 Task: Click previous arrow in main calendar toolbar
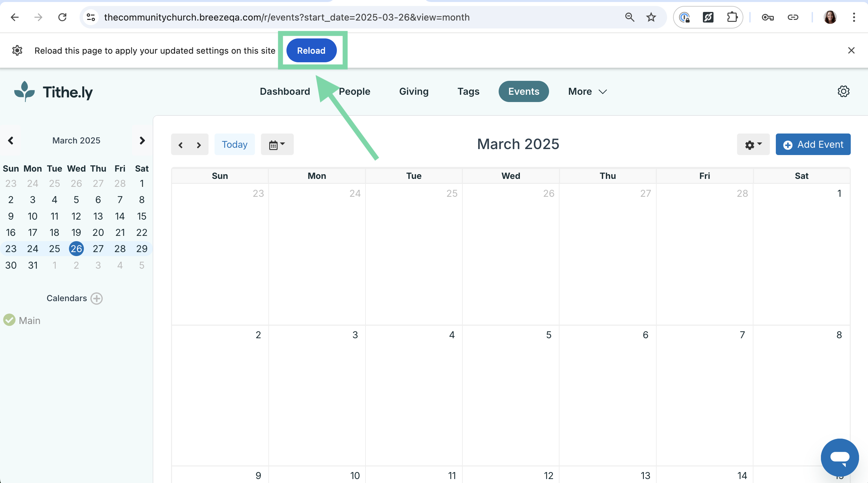coord(181,145)
